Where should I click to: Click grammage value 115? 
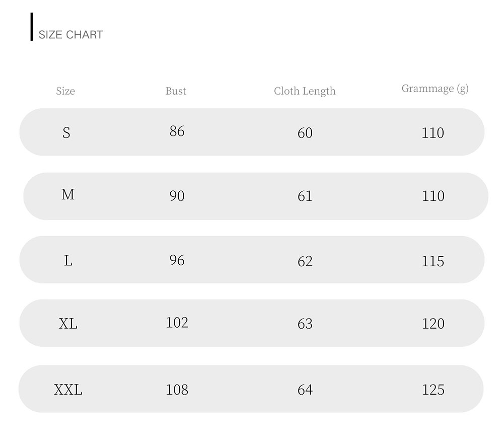433,261
